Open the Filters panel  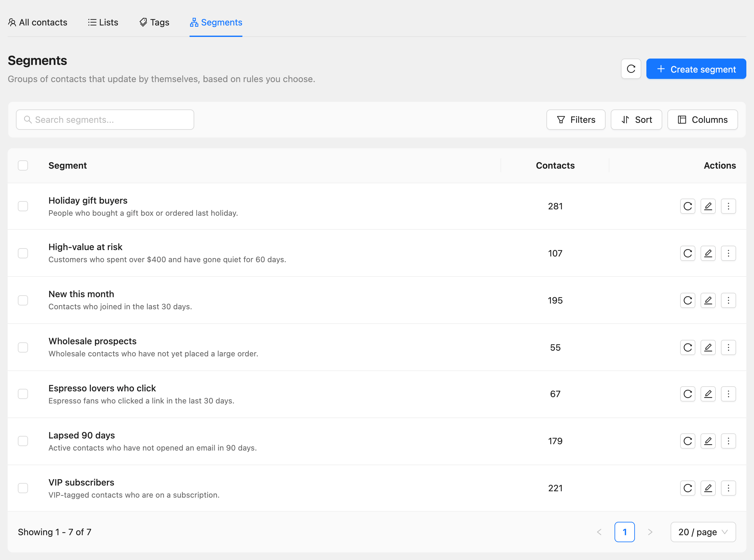(x=576, y=120)
